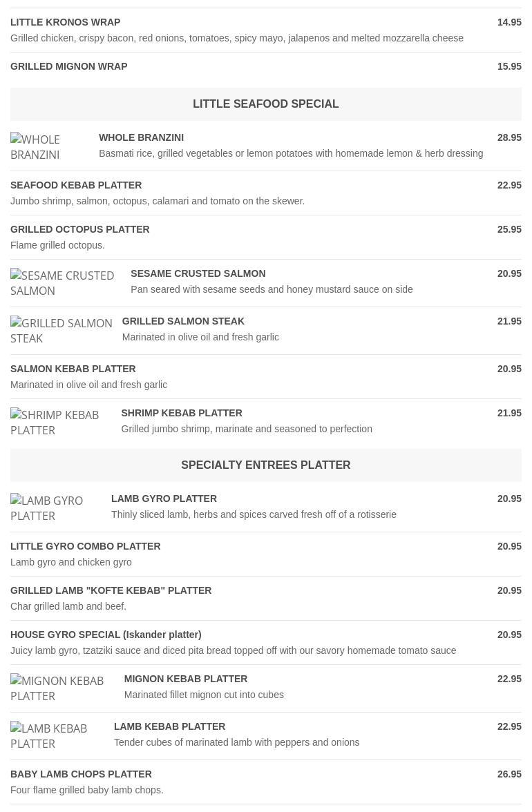Choose the Baby Lamb Chops Platter item
Image resolution: width=532 pixels, height=812 pixels.
pos(81,775)
